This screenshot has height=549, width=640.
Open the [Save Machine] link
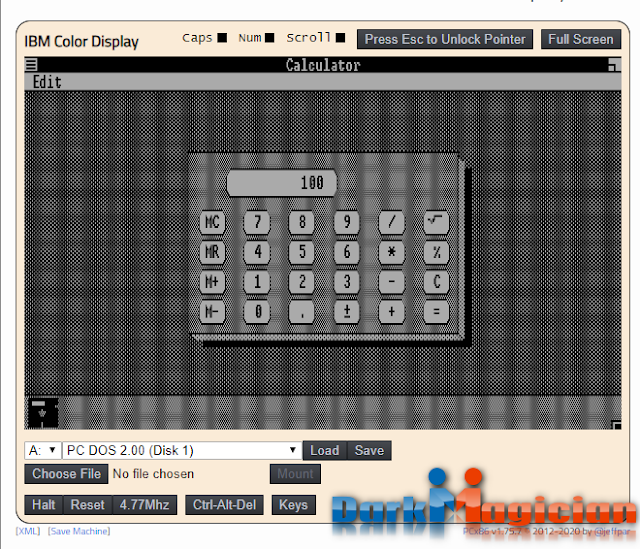(x=79, y=531)
